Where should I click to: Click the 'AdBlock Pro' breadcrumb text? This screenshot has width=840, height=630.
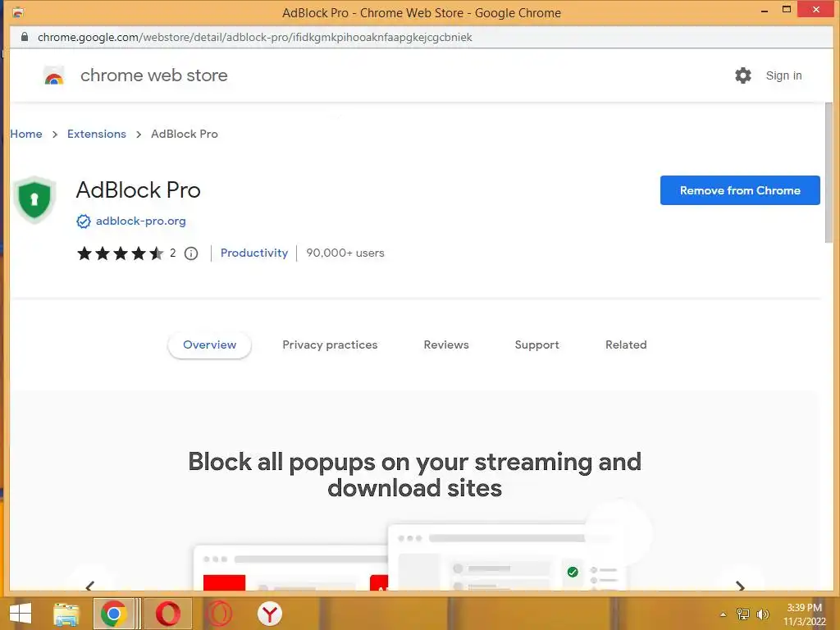coord(185,134)
